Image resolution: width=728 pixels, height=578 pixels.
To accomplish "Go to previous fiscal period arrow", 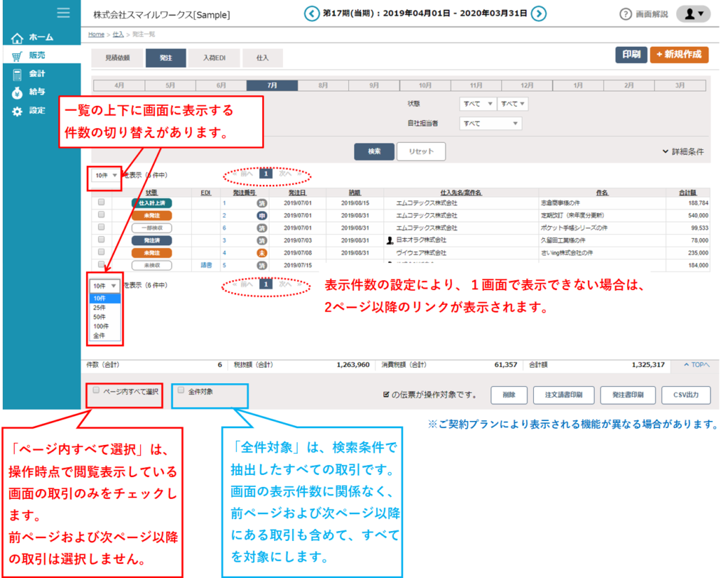I will (311, 14).
